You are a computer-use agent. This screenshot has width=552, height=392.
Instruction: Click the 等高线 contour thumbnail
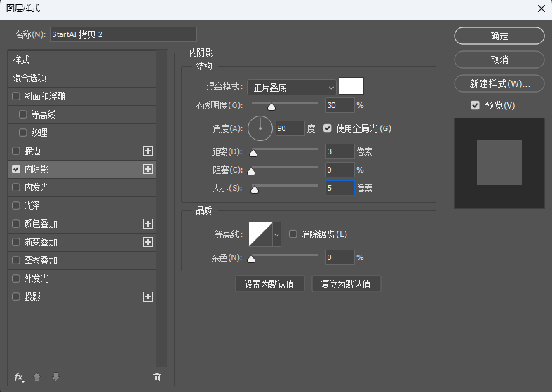coord(260,234)
